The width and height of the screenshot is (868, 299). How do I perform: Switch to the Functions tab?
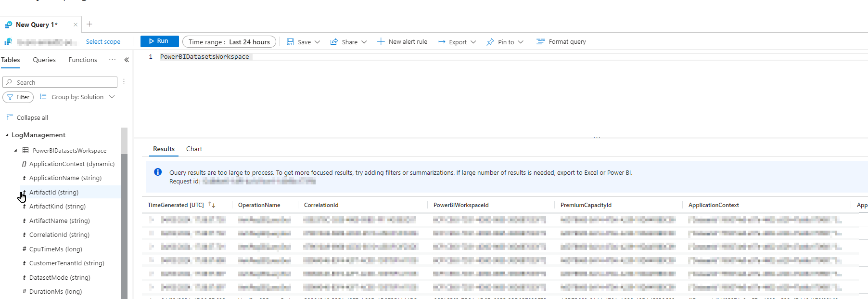point(83,60)
